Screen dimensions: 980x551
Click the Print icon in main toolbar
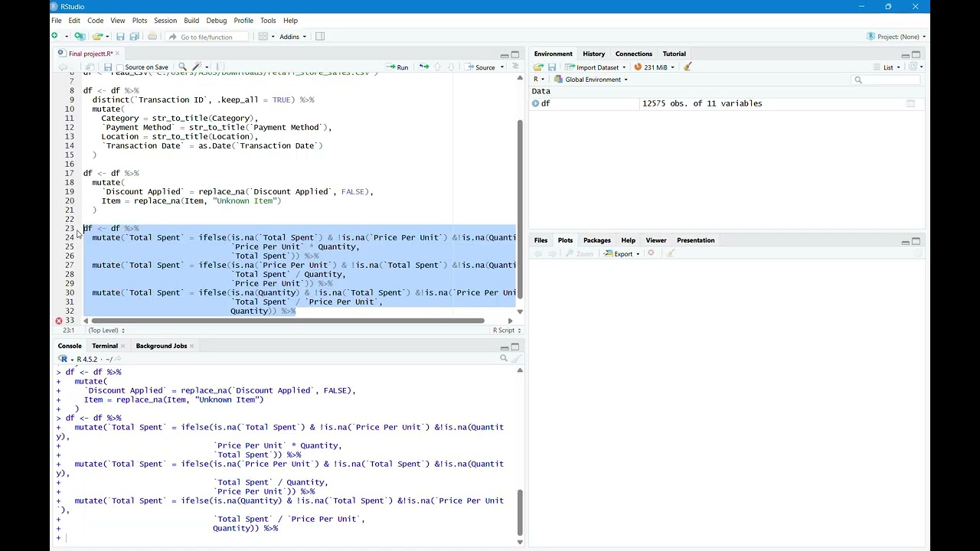[152, 37]
